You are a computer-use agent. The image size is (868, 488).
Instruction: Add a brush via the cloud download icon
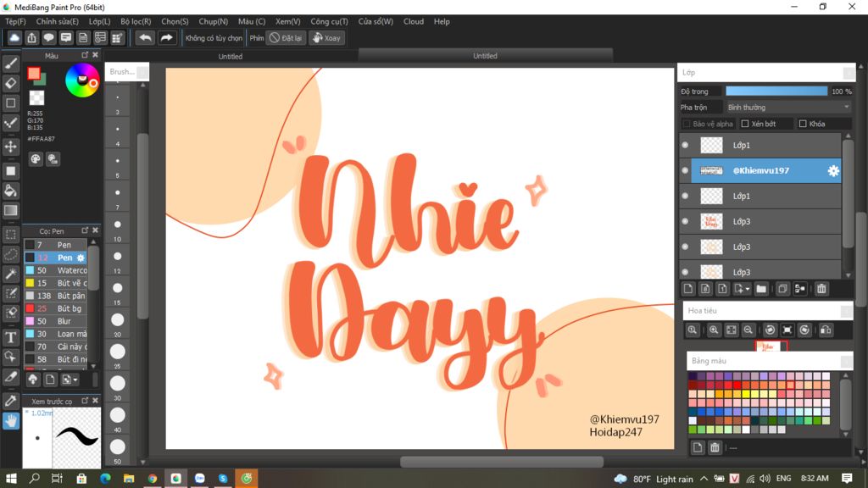(x=33, y=380)
